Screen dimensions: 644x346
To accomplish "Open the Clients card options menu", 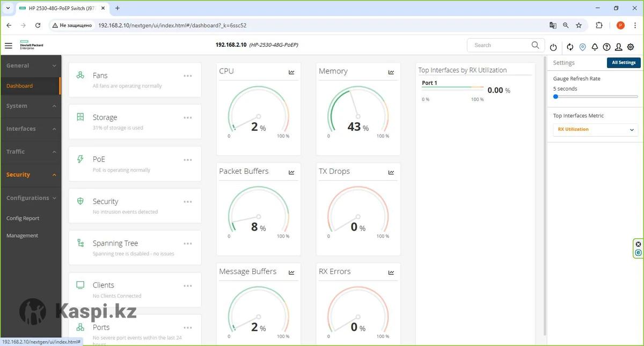I will click(x=188, y=285).
